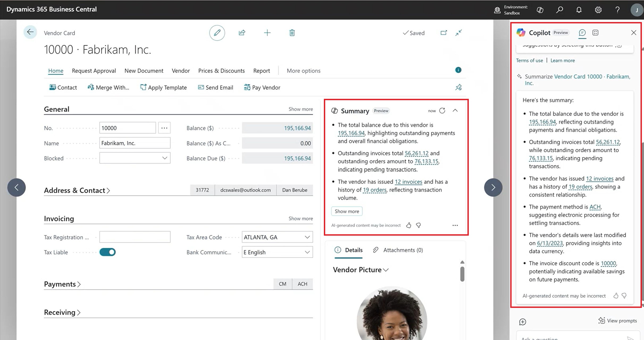Screen dimensions: 644x340
Task: Open the Vendor menu
Action: [x=181, y=71]
